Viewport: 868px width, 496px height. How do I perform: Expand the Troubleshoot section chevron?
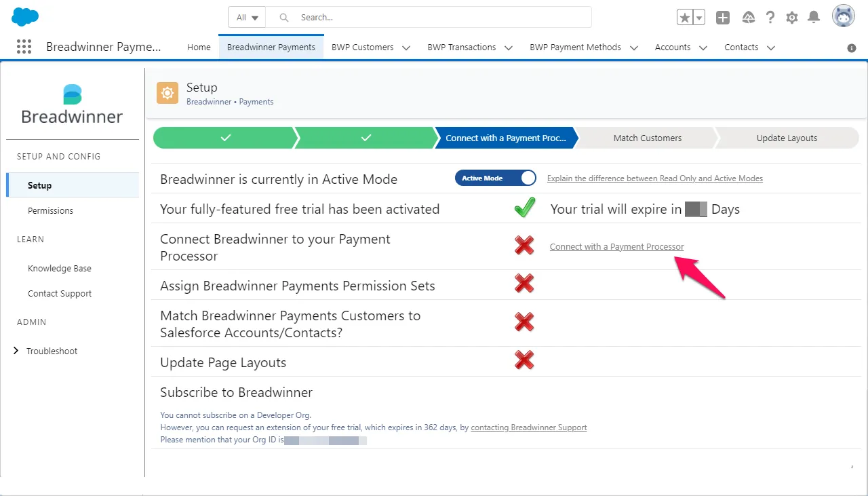[x=16, y=351]
